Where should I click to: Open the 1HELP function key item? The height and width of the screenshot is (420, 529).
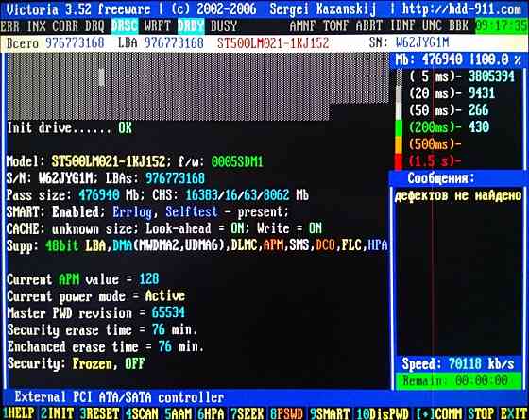tap(19, 413)
